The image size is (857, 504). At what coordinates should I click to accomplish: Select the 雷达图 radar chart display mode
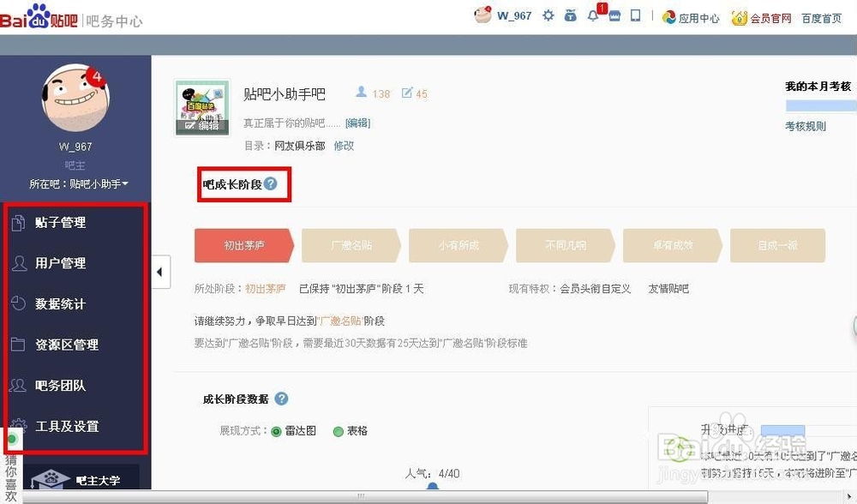click(x=276, y=431)
